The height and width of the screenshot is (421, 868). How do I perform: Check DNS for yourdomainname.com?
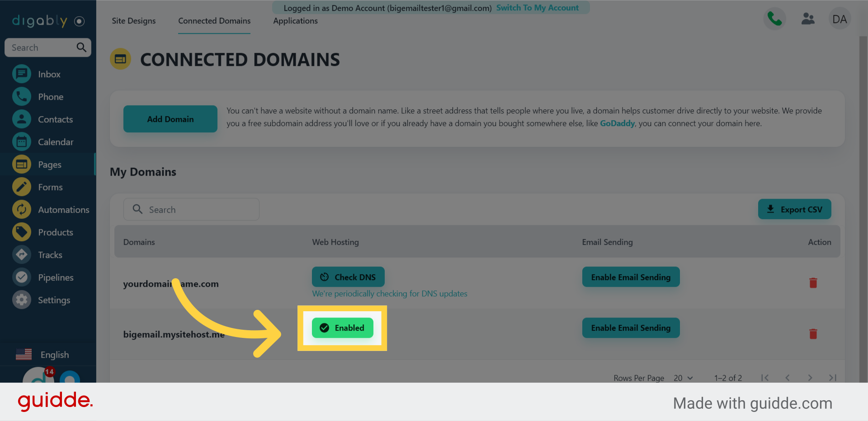348,277
